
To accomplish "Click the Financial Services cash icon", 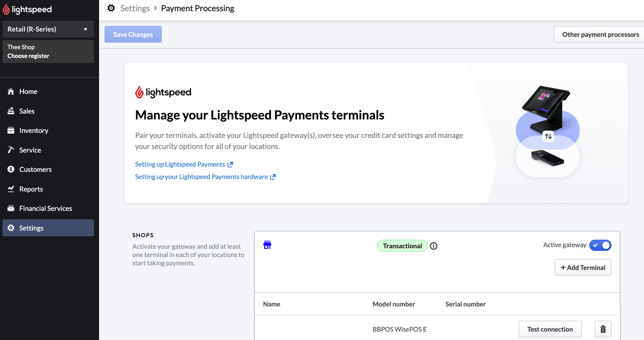I will pos(11,208).
